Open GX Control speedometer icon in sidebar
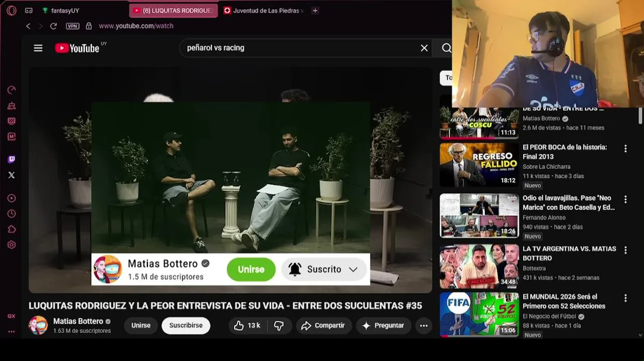Viewport: 644px width, 361px height. pyautogui.click(x=12, y=90)
